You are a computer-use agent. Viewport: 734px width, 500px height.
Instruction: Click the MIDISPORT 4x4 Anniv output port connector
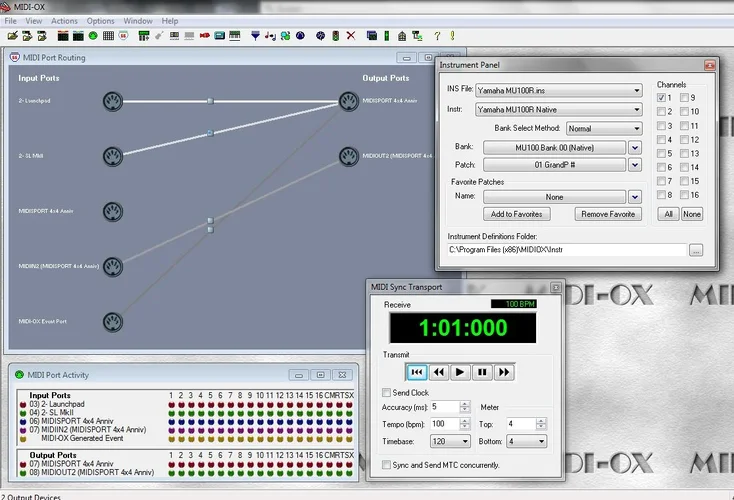tap(349, 101)
